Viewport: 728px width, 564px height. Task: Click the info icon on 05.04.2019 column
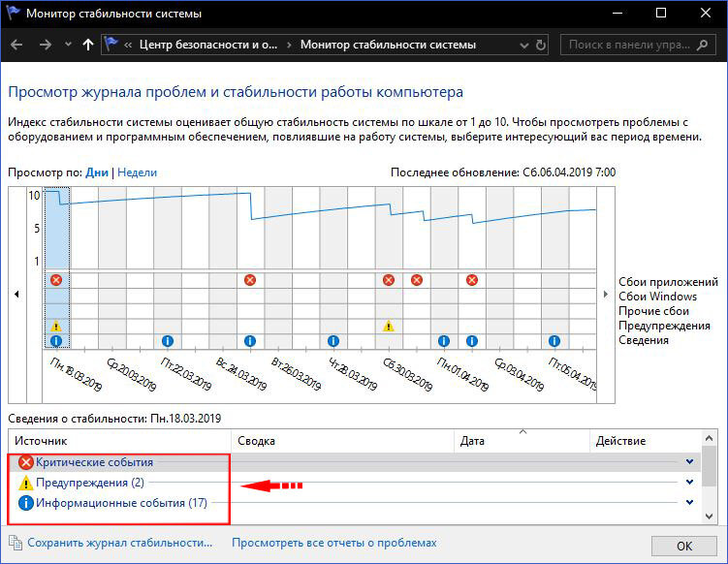[x=554, y=341]
